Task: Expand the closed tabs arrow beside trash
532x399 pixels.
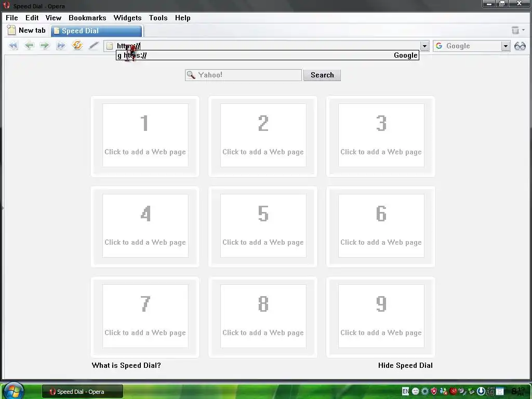Action: click(x=524, y=30)
